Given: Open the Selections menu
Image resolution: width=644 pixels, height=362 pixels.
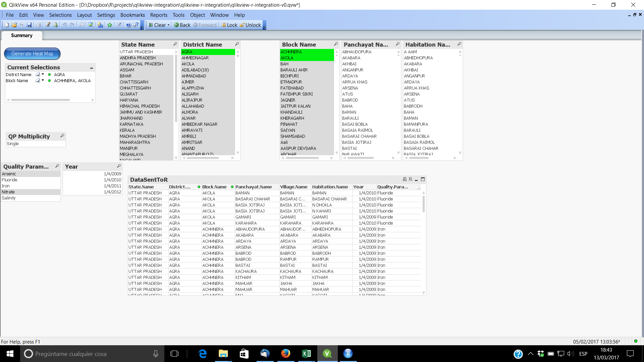Looking at the screenshot, I should [60, 15].
